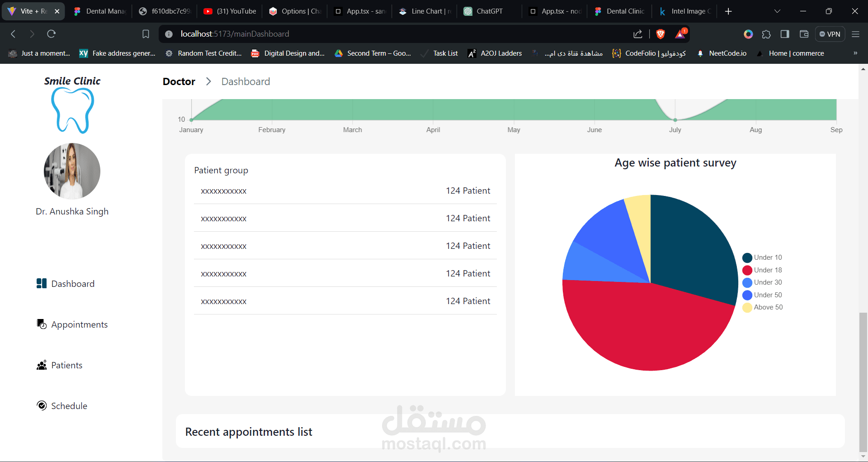Go back with browser back arrow
Viewport: 868px width, 462px height.
click(13, 34)
